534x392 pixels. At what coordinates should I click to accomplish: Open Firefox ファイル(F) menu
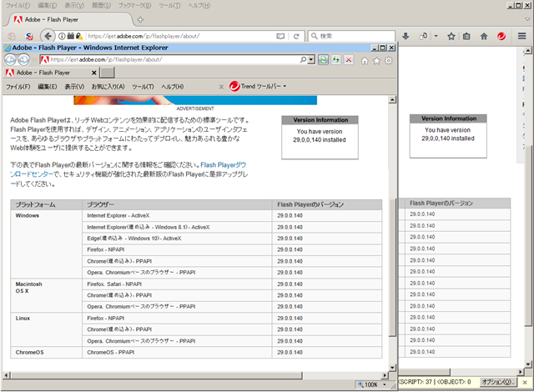(x=18, y=6)
